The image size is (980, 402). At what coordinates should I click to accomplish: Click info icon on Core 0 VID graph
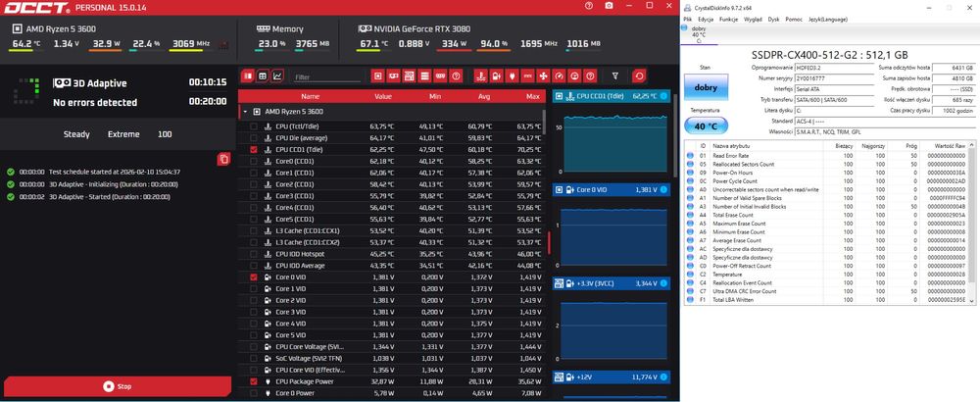[x=663, y=189]
